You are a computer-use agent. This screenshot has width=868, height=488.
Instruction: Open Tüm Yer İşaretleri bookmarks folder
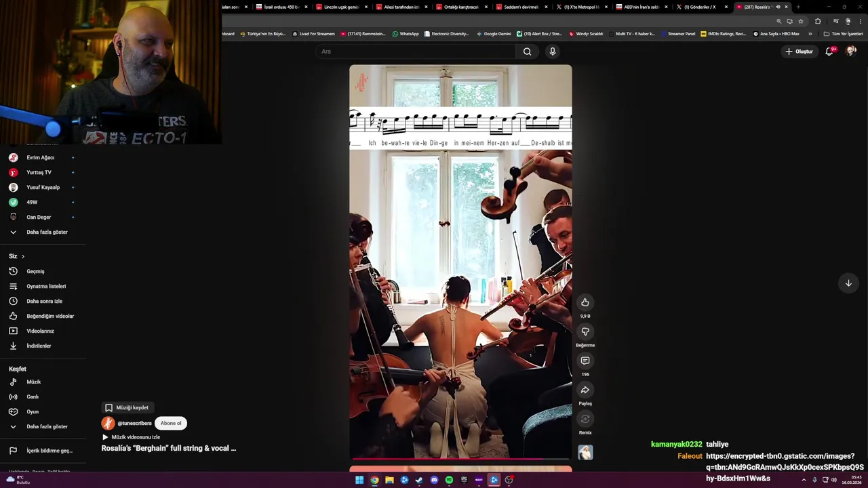pyautogui.click(x=843, y=34)
